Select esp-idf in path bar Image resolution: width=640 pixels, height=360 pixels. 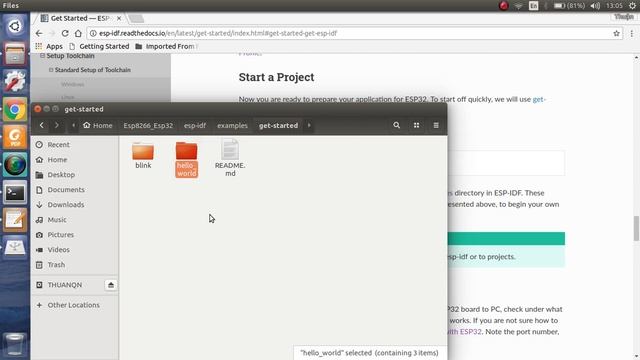tap(195, 125)
